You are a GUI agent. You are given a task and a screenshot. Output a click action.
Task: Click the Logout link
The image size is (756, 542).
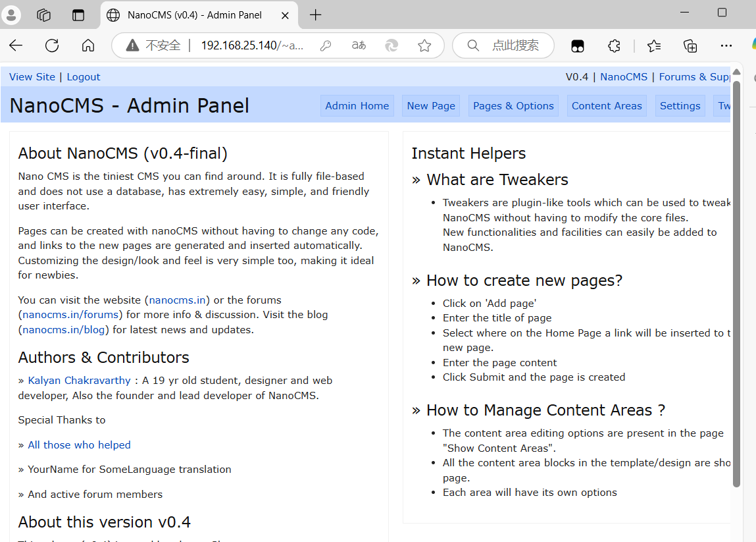pos(84,77)
